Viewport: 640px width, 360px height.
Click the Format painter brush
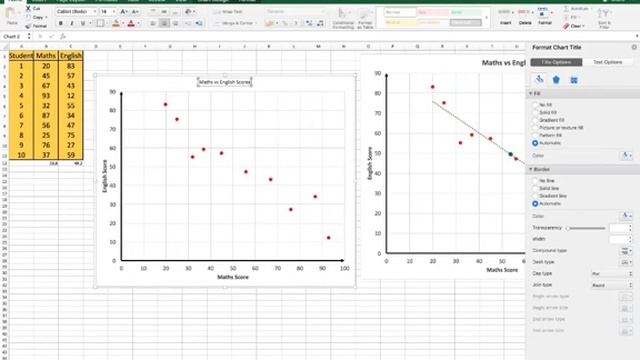(28, 26)
